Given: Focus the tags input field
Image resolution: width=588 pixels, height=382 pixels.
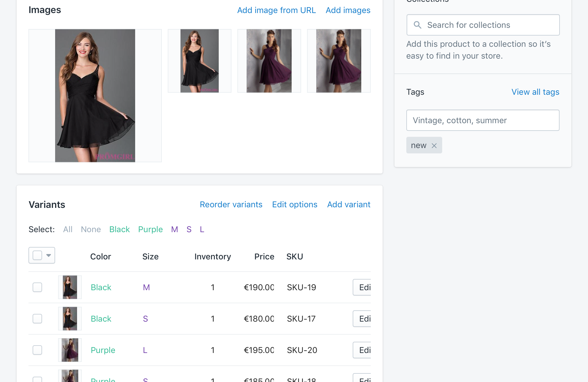Looking at the screenshot, I should tap(483, 120).
